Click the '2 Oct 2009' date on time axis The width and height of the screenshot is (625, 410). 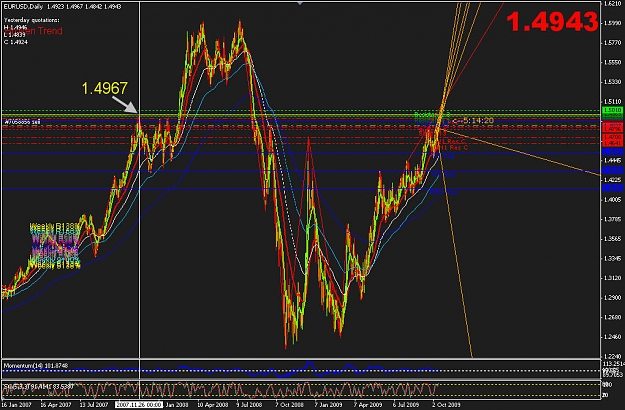pyautogui.click(x=446, y=405)
